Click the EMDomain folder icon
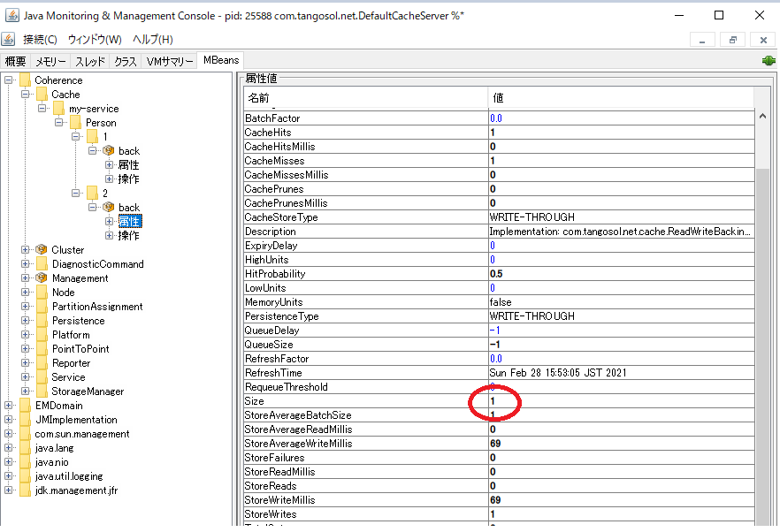Screen dimensions: 780x532 26,406
